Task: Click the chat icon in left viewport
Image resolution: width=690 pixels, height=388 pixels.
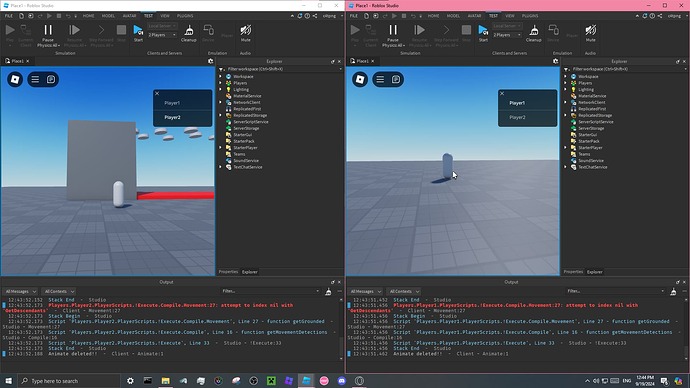Action: (x=51, y=80)
